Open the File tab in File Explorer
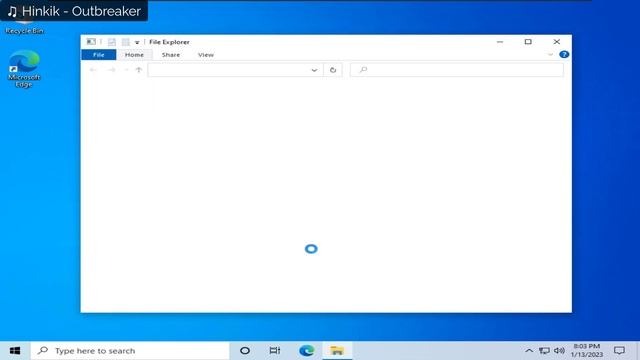640x360 pixels. coord(99,55)
